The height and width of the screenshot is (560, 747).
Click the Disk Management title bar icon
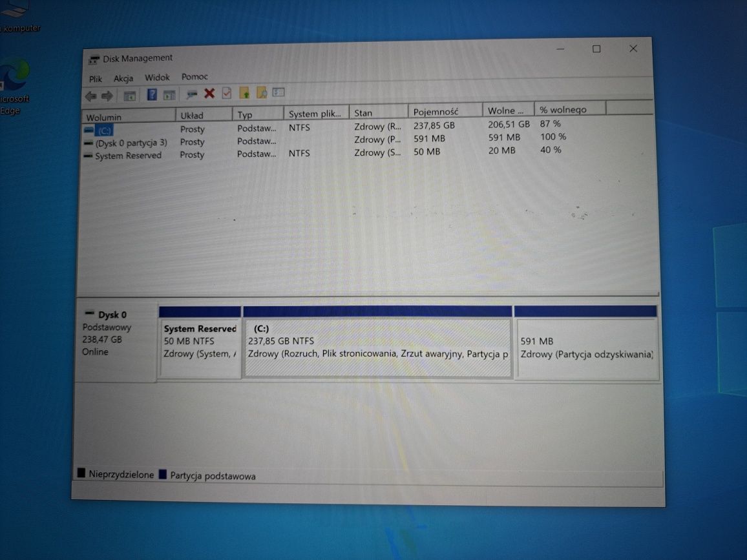click(x=93, y=59)
